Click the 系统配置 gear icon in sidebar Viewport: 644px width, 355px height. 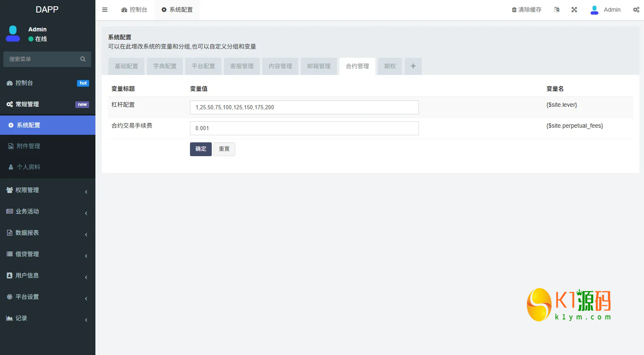pos(11,125)
